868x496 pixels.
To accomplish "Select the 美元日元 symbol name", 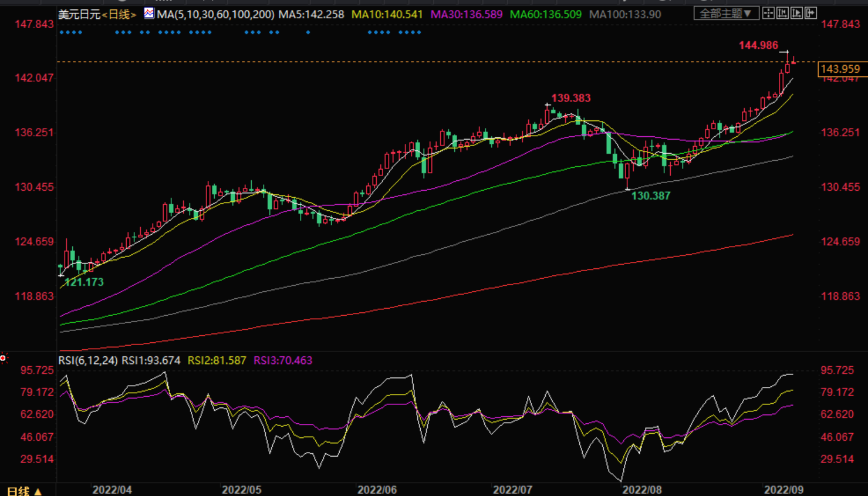I will pyautogui.click(x=79, y=14).
